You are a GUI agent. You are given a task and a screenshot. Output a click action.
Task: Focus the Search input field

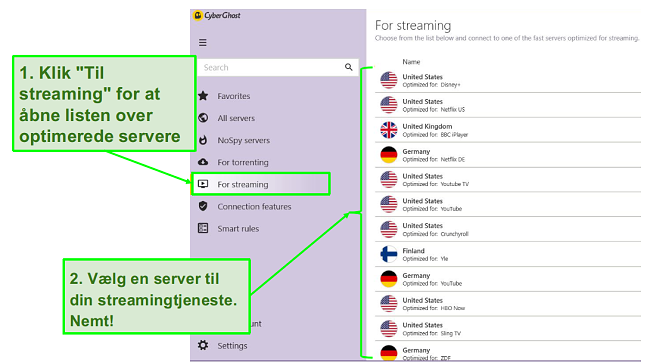pos(278,67)
